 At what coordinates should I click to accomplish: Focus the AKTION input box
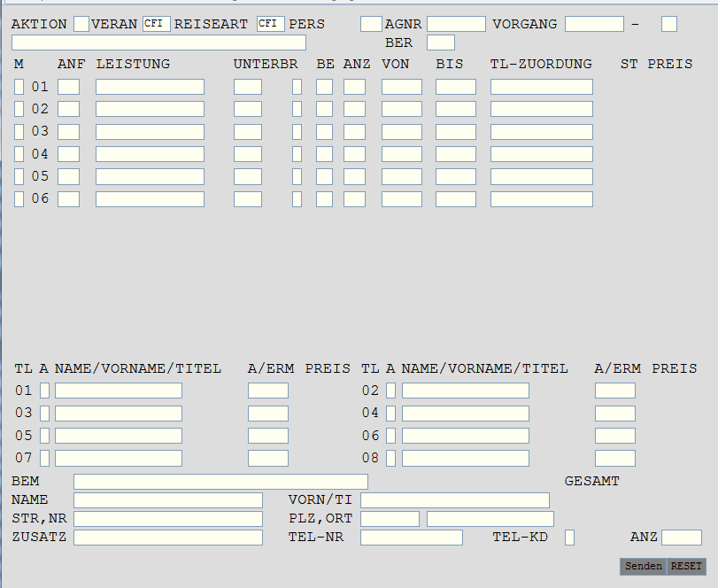[81, 24]
